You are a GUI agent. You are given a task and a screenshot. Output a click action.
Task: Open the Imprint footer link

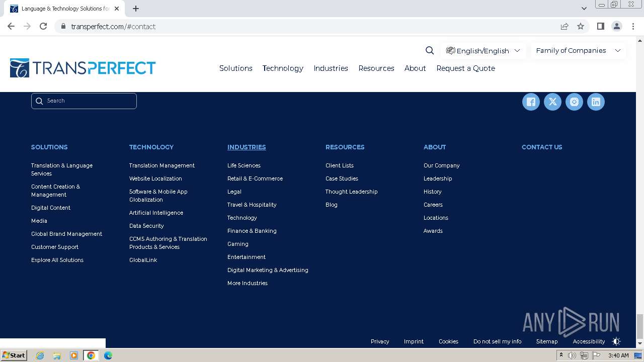(x=414, y=341)
